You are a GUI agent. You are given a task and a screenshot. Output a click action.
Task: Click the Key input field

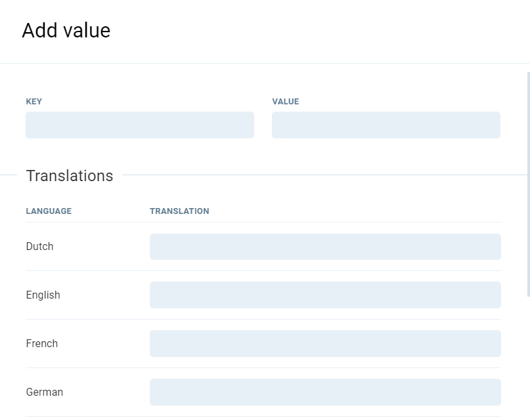click(139, 125)
